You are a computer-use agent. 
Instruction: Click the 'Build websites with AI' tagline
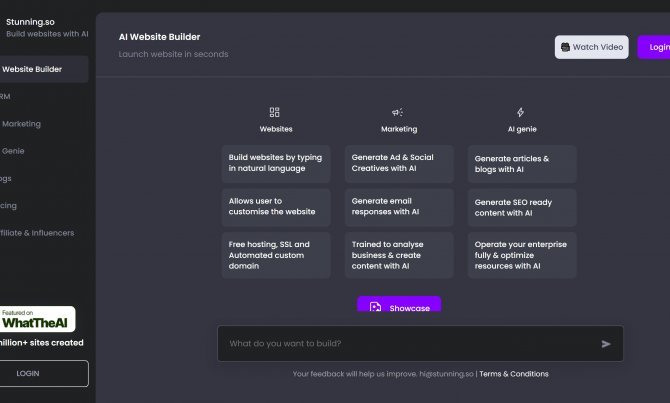[x=47, y=34]
